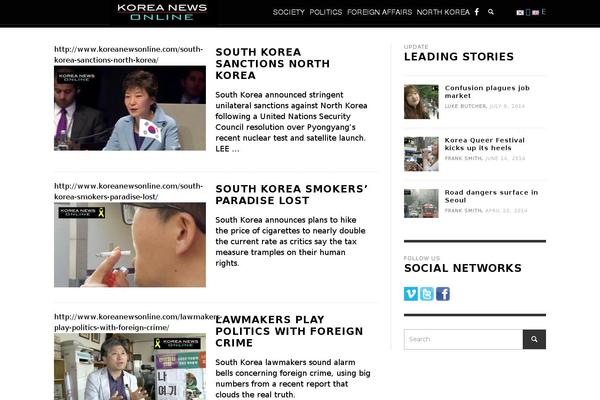Open the North Korea menu item
The height and width of the screenshot is (400, 600).
coord(443,12)
